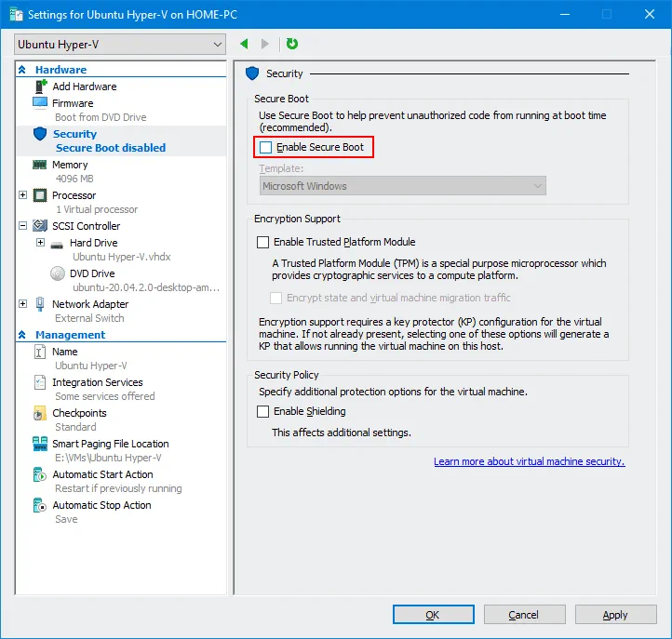Select the DVD Drive disc icon
672x639 pixels.
[x=57, y=273]
